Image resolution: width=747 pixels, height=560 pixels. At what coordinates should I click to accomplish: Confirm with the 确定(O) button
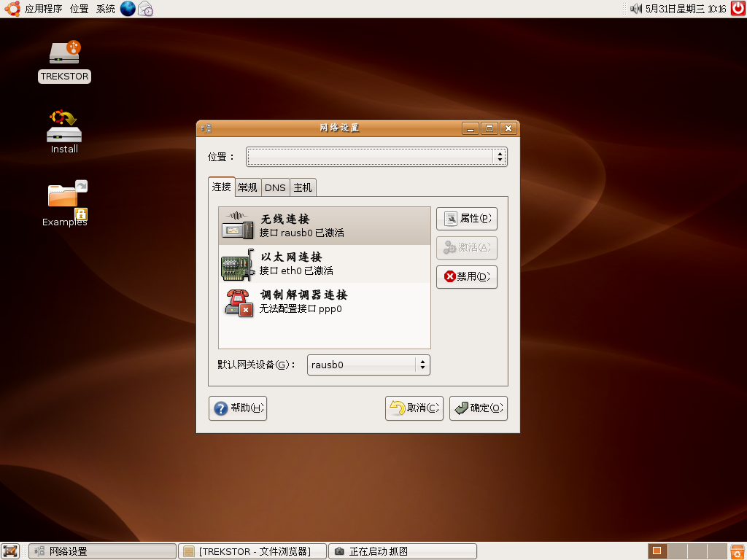point(479,408)
